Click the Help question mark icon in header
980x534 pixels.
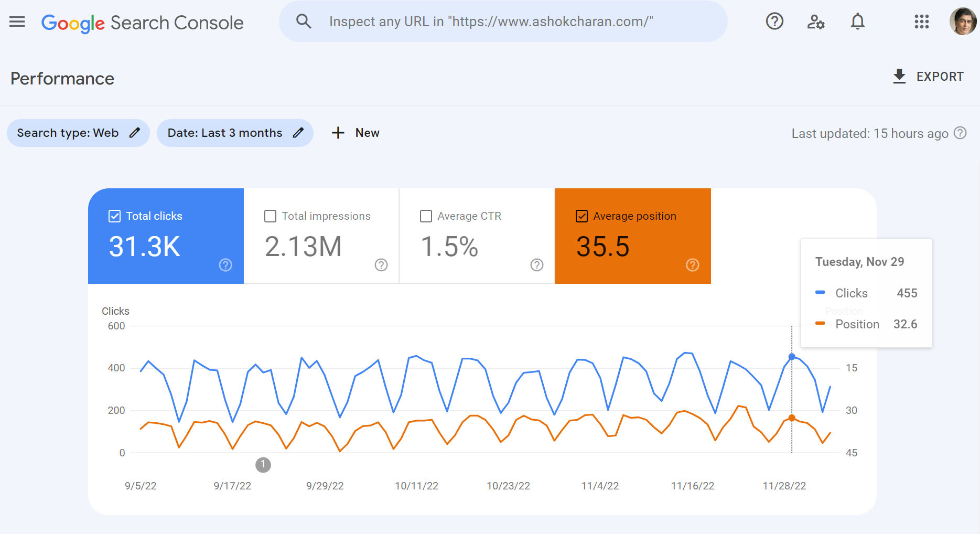click(x=774, y=22)
